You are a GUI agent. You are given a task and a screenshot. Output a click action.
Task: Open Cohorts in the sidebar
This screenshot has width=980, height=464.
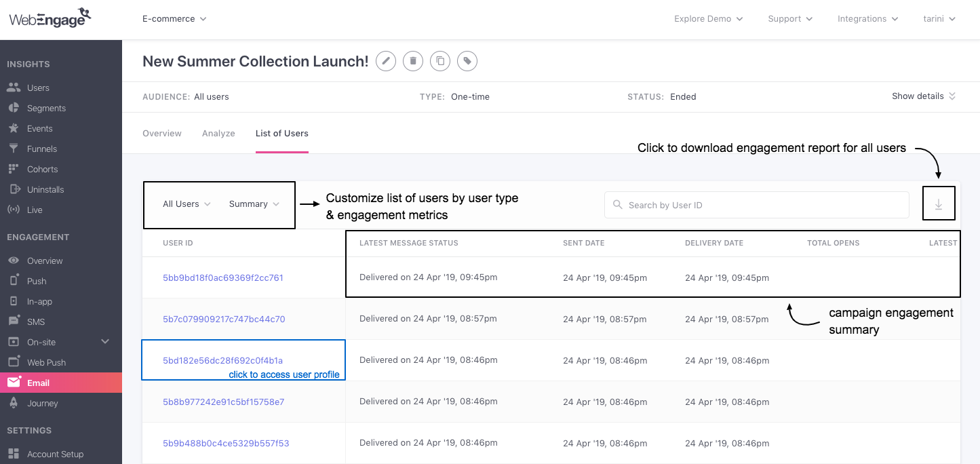(42, 169)
